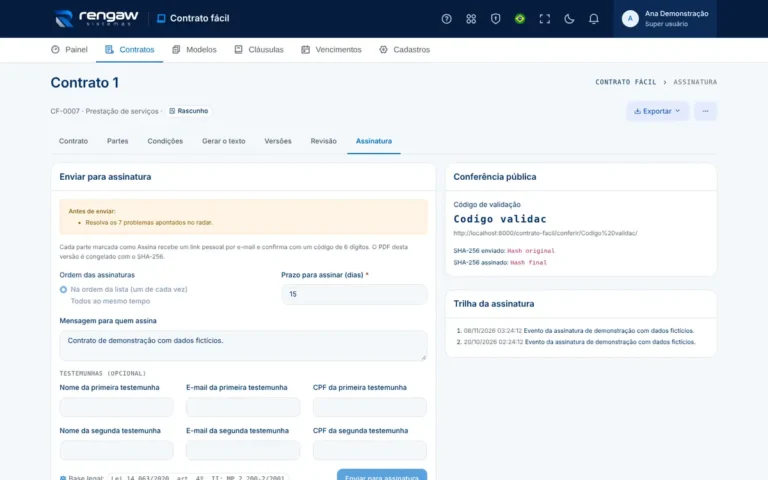Viewport: 768px width, 480px height.
Task: Click the 08/11/2026 signature trail entry
Action: pyautogui.click(x=578, y=331)
